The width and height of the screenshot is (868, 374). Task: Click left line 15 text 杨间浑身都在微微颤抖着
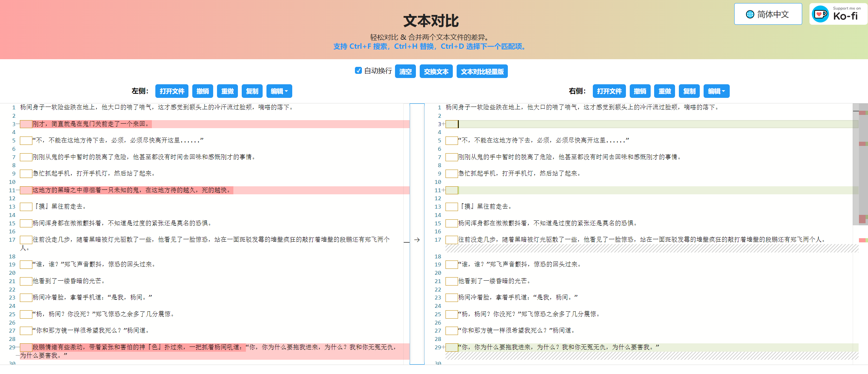coord(67,223)
